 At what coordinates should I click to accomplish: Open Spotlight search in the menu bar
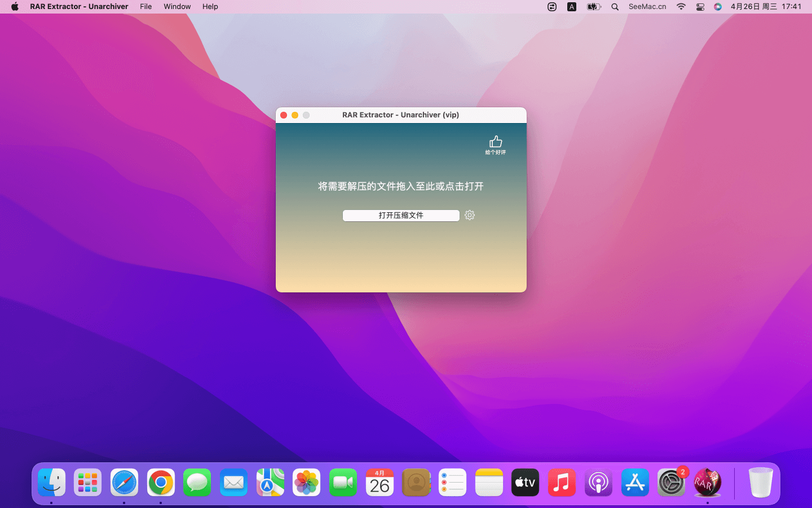tap(615, 7)
